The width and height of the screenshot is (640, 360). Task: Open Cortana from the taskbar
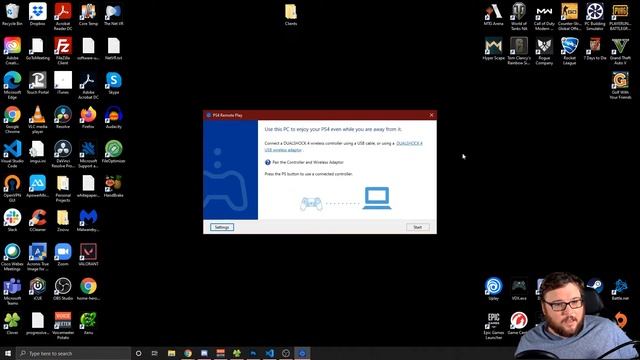pyautogui.click(x=138, y=353)
